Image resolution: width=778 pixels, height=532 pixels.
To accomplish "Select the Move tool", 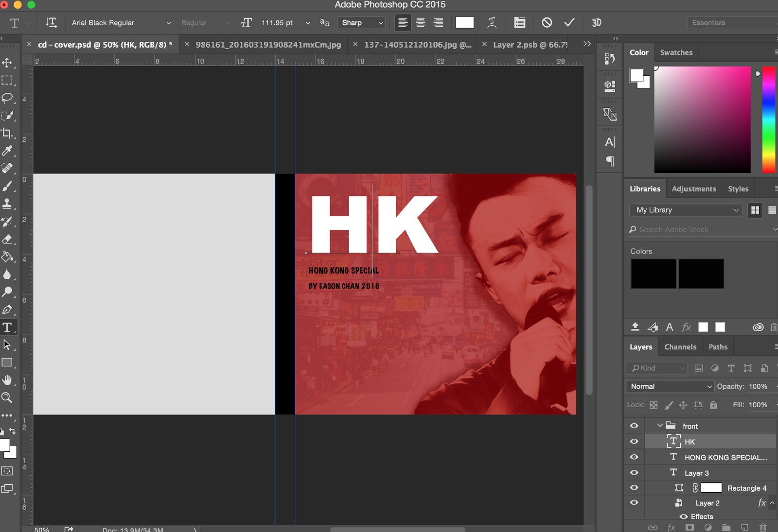I will pyautogui.click(x=7, y=63).
